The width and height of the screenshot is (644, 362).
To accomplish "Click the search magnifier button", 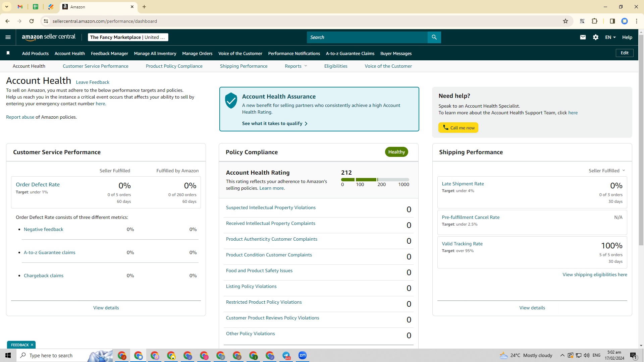I will (434, 37).
